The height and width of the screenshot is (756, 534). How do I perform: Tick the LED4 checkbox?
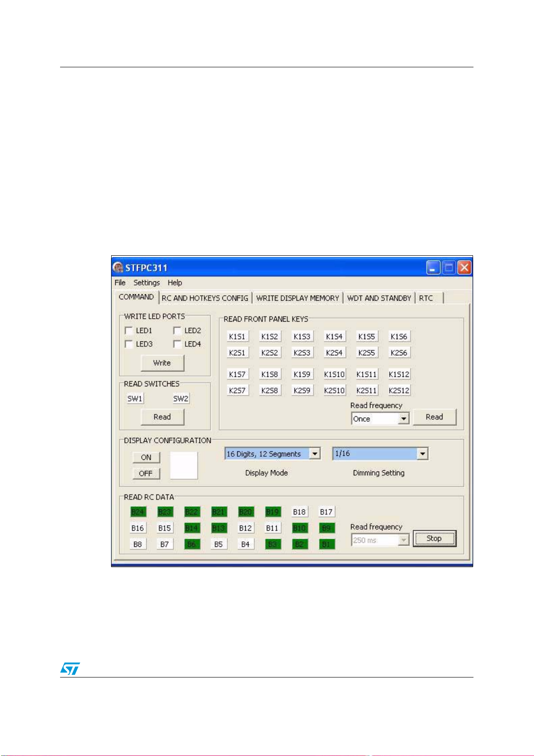[177, 344]
